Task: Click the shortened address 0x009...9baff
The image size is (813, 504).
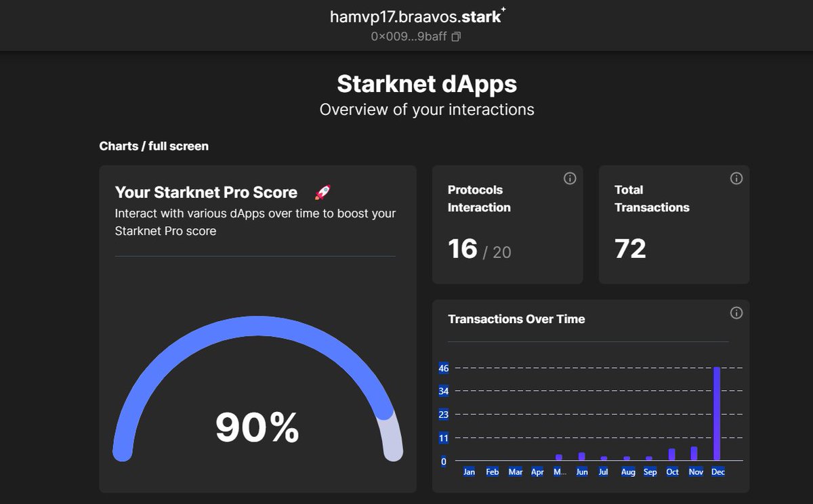Action: click(409, 37)
